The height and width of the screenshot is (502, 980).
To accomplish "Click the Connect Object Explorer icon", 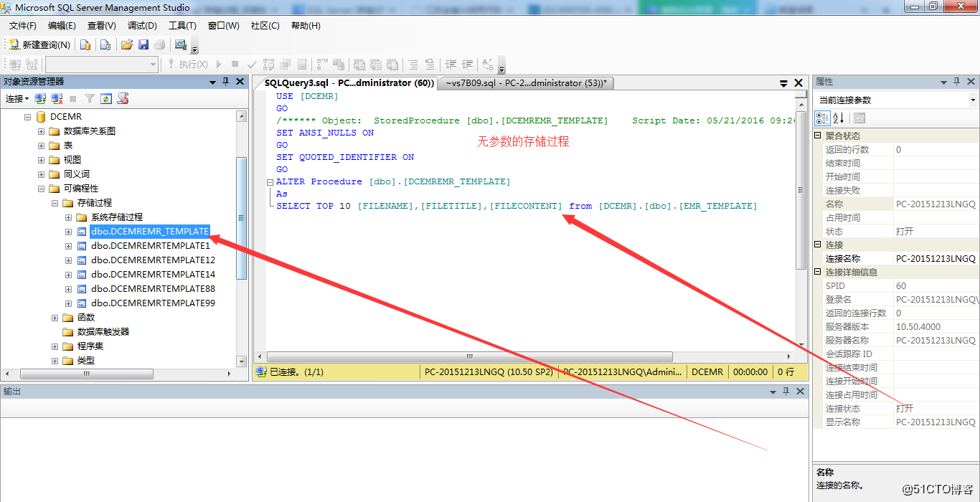I will click(x=40, y=99).
